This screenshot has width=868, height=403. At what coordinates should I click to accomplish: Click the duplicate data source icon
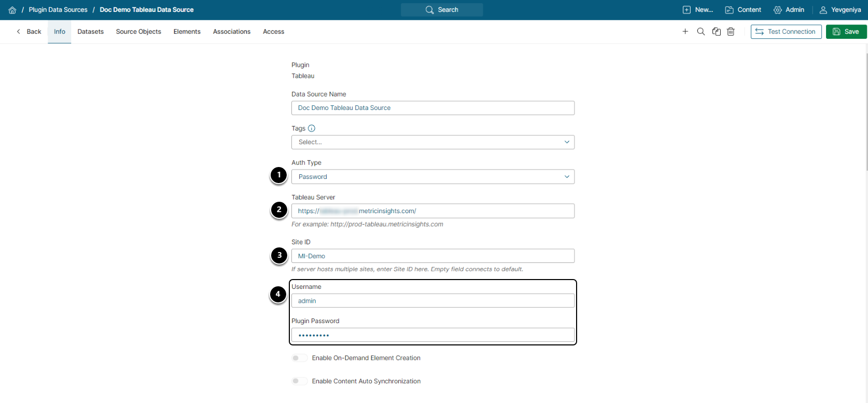[716, 32]
